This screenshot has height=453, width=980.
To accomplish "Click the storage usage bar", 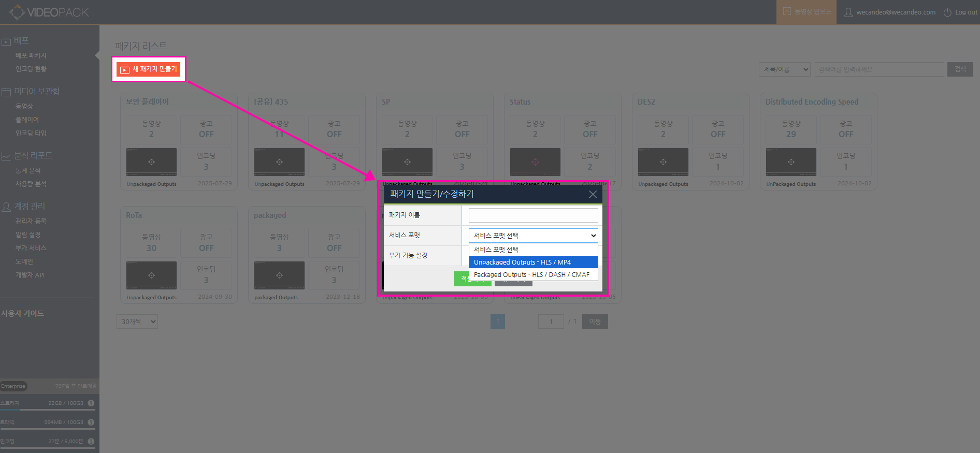I will pos(48,410).
